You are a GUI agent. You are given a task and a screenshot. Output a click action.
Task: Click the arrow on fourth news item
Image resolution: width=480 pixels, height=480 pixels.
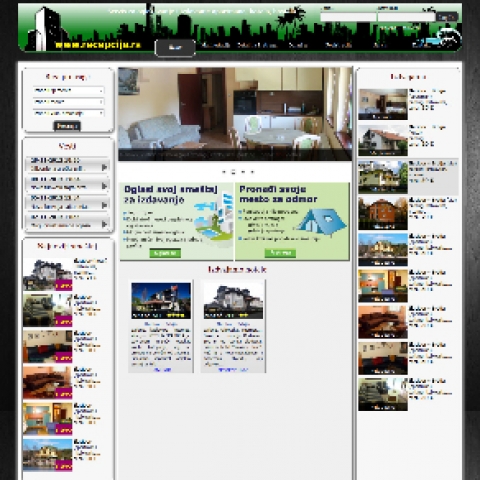104,224
